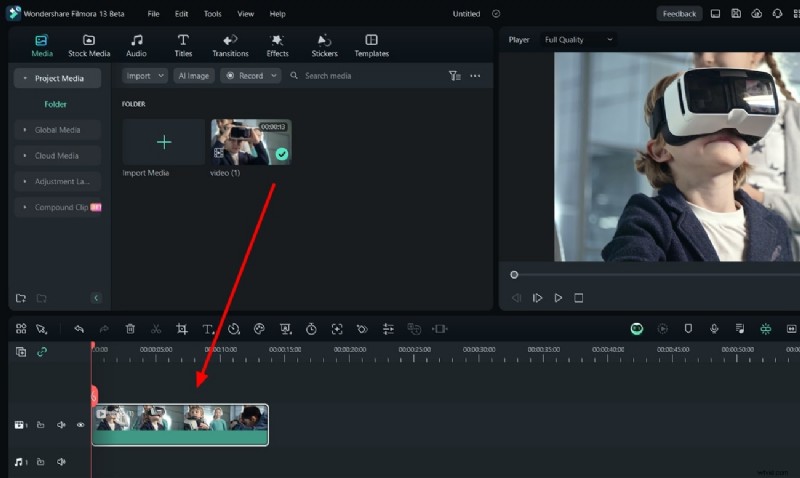
Task: Open the Effects tab
Action: point(277,45)
